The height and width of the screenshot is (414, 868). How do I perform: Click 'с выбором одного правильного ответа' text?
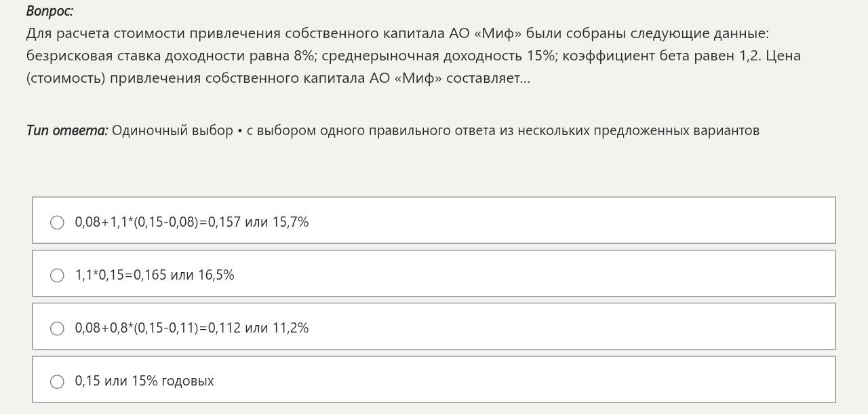click(371, 130)
